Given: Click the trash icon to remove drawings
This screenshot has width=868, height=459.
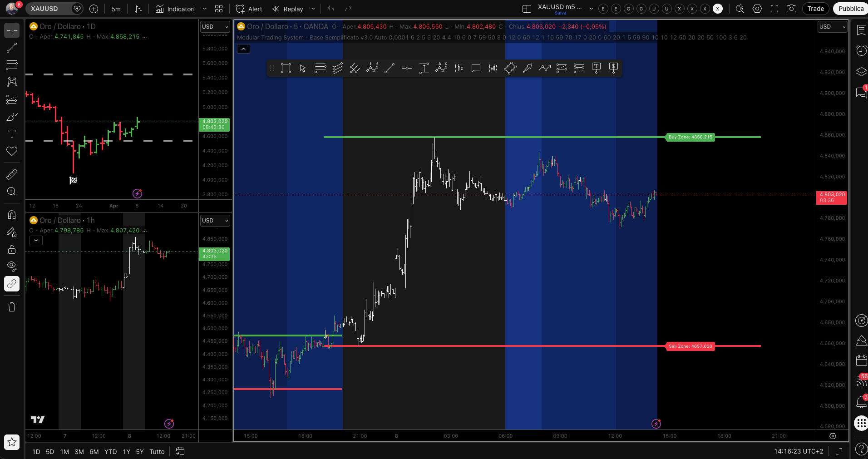Looking at the screenshot, I should point(12,307).
